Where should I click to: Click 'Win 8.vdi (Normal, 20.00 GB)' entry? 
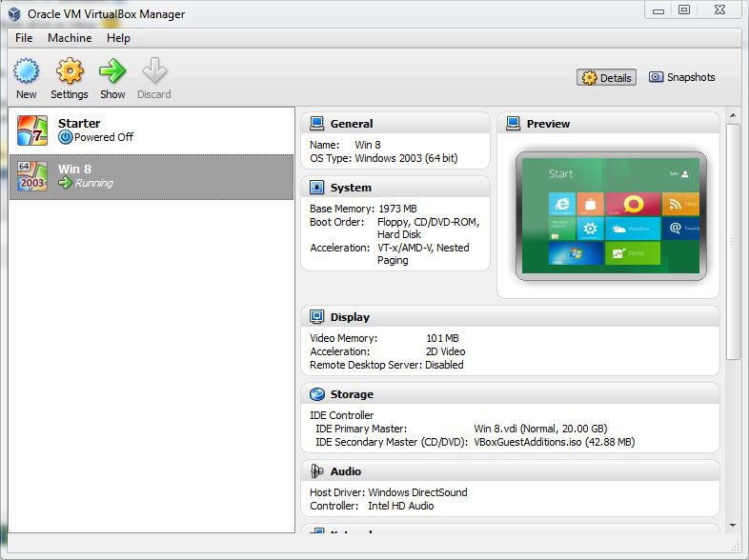click(x=540, y=429)
